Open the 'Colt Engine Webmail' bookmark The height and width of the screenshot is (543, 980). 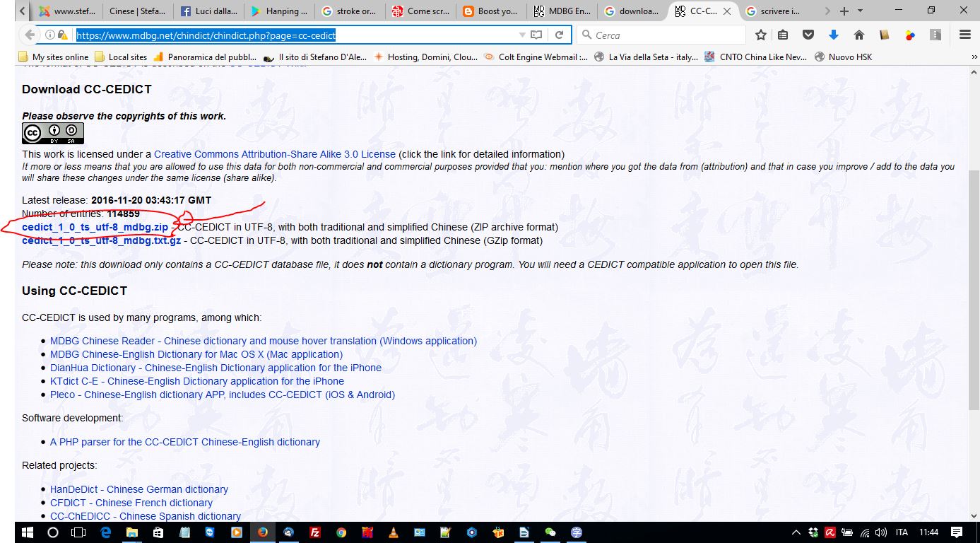click(537, 57)
